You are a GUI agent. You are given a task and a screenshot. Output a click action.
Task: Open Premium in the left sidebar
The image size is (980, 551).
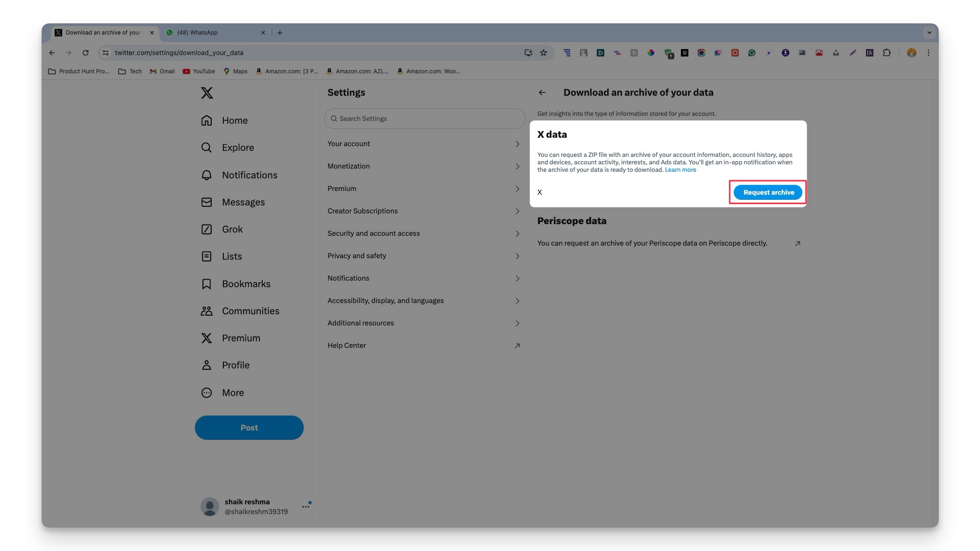230,338
